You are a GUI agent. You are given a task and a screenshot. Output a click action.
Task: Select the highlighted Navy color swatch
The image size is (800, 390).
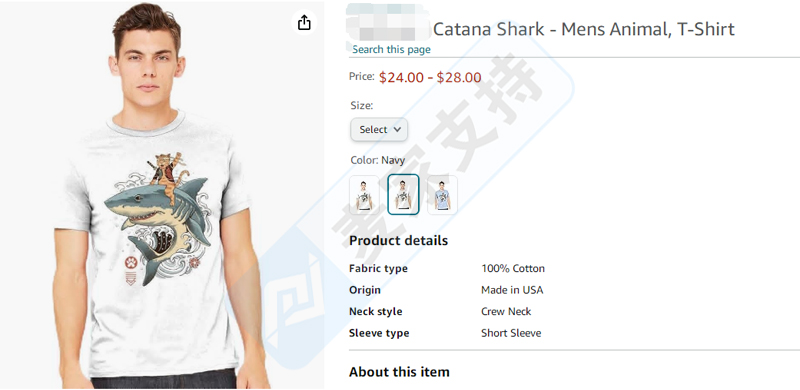[x=403, y=194]
